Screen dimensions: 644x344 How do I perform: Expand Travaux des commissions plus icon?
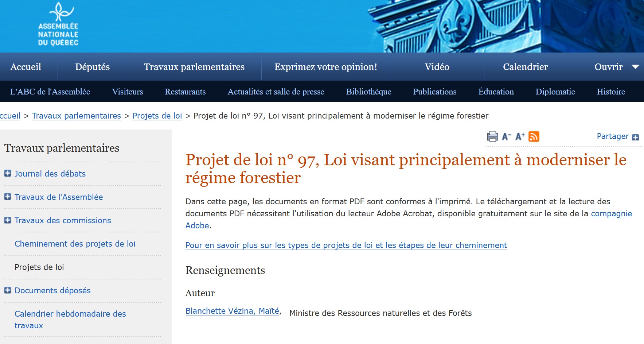[8, 220]
